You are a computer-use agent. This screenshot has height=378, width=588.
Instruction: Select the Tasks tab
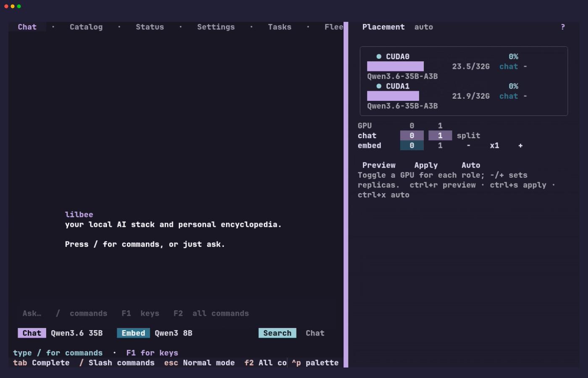coord(280,27)
